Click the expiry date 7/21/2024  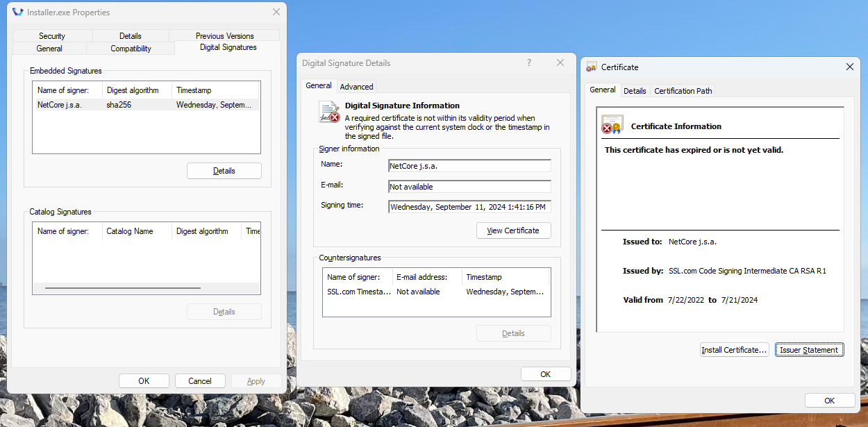coord(739,300)
